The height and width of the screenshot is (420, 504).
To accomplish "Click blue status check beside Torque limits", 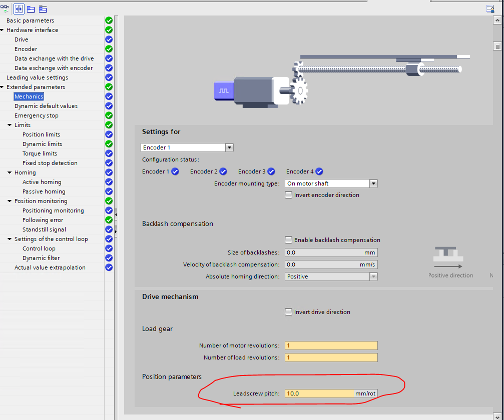I will (109, 153).
